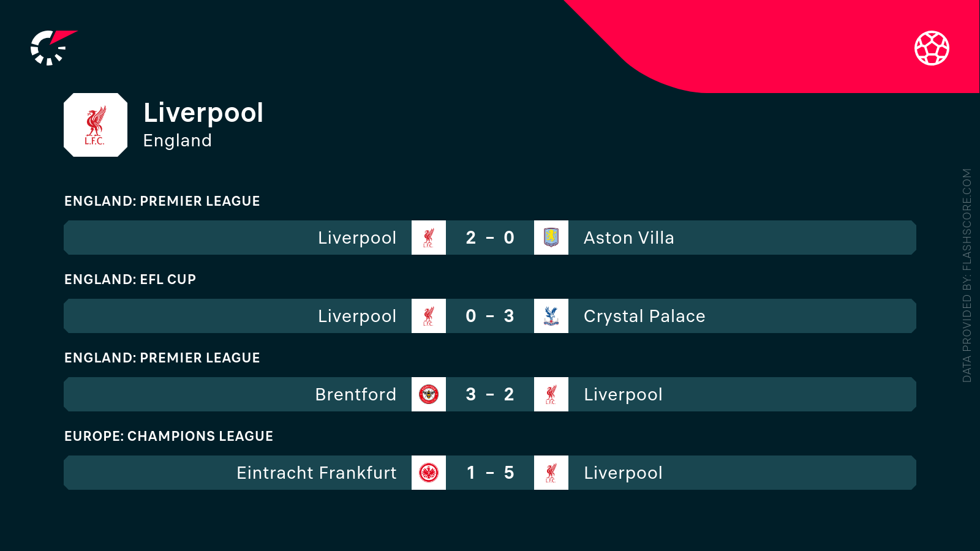Open the Crystal Palace team name
Viewport: 980px width, 551px height.
pyautogui.click(x=644, y=316)
